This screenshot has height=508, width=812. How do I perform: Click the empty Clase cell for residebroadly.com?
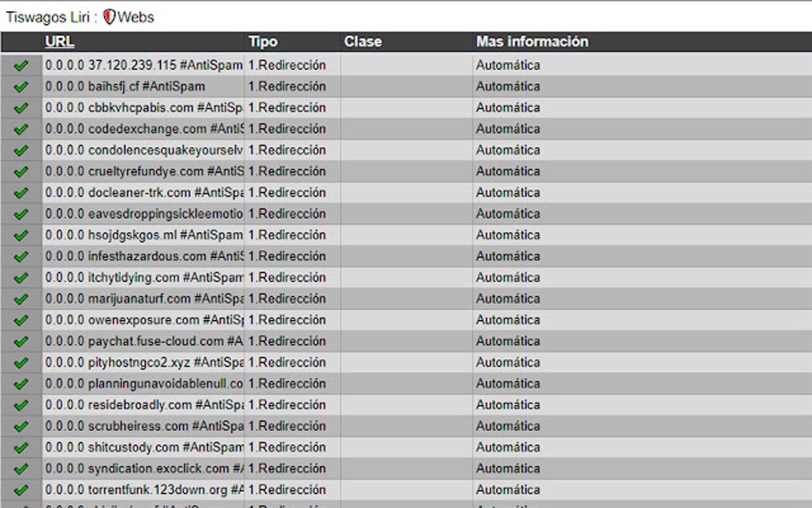point(406,404)
